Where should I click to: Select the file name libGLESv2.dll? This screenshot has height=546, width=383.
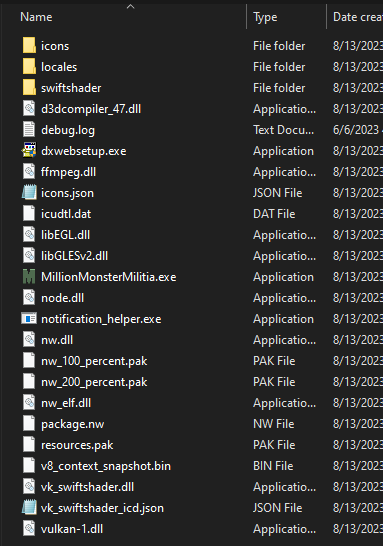click(75, 256)
